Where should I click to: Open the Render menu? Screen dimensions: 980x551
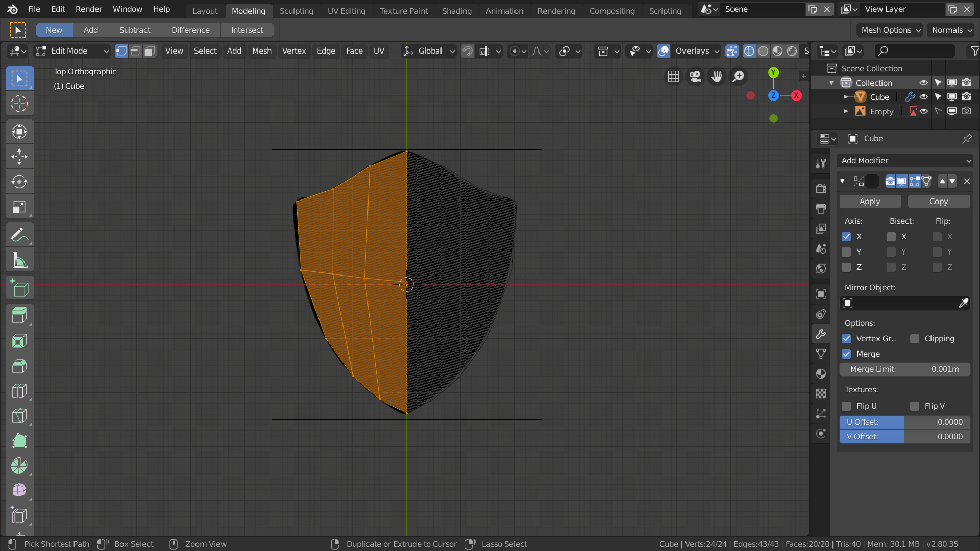coord(89,9)
